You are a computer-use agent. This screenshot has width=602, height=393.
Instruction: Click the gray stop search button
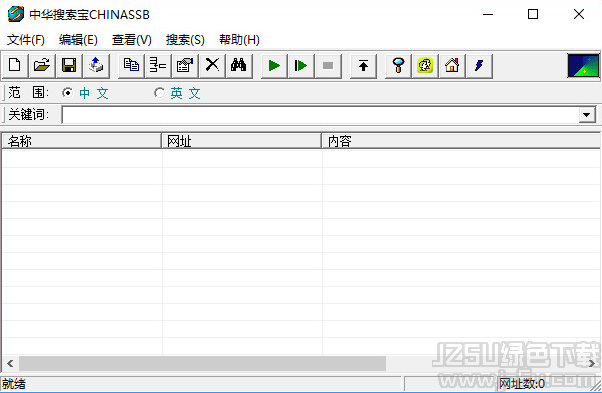coord(328,66)
